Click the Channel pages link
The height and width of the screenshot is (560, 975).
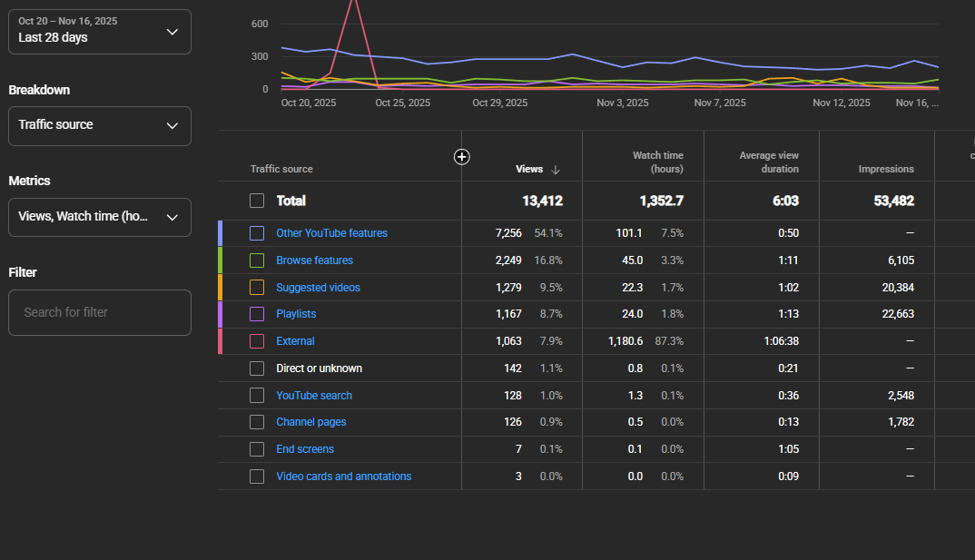[310, 422]
